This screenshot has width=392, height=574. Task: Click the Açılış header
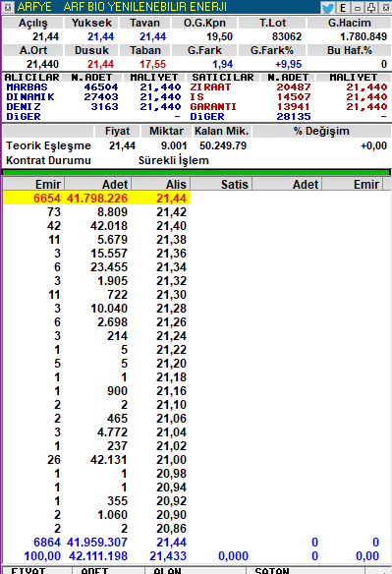coord(33,23)
